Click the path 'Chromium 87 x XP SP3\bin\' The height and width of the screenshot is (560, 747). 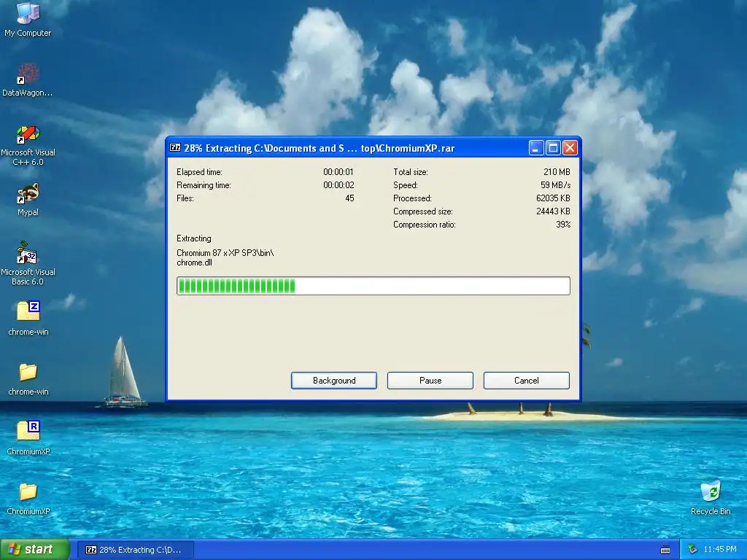tap(225, 253)
